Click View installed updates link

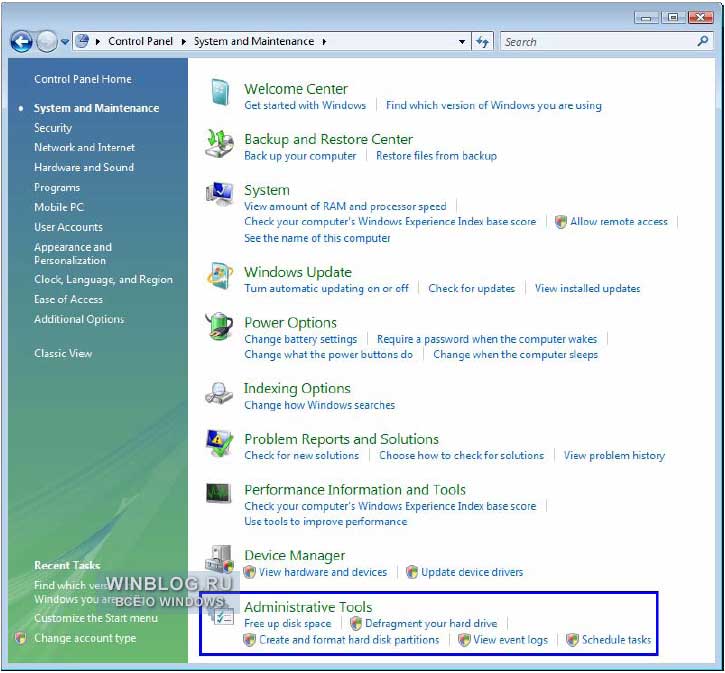pyautogui.click(x=587, y=288)
